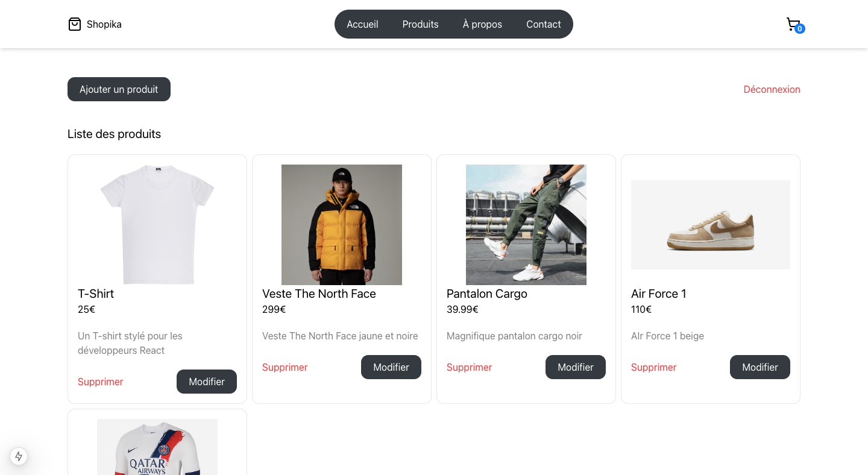Go to the Accueil page
The width and height of the screenshot is (868, 475).
362,24
